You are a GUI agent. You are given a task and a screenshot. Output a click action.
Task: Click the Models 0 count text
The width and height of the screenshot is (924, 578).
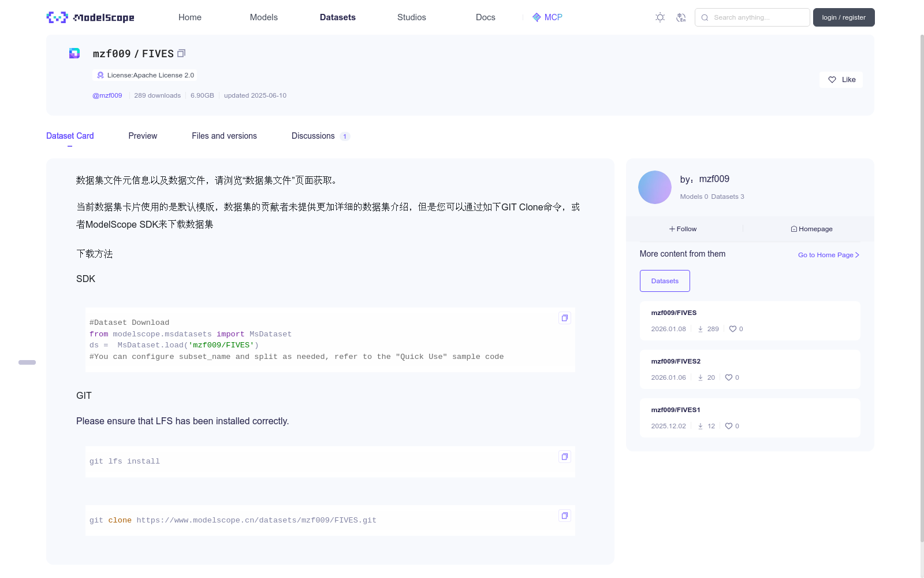(694, 197)
